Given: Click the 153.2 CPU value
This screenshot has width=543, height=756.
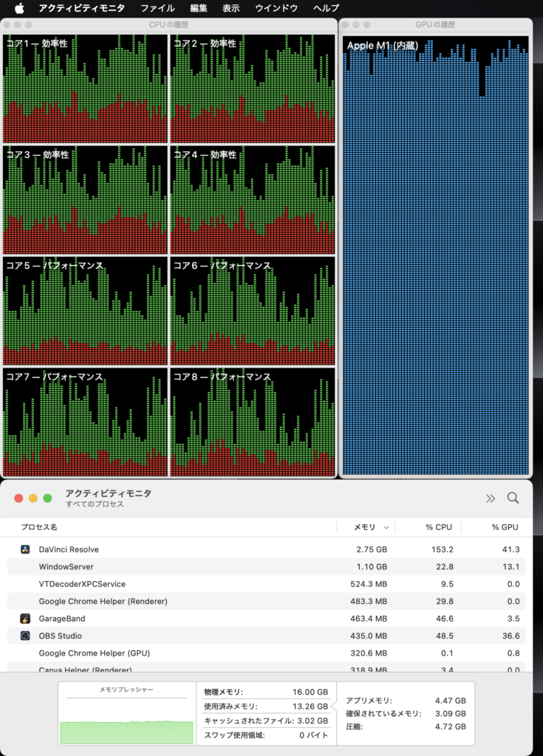Looking at the screenshot, I should tap(442, 549).
